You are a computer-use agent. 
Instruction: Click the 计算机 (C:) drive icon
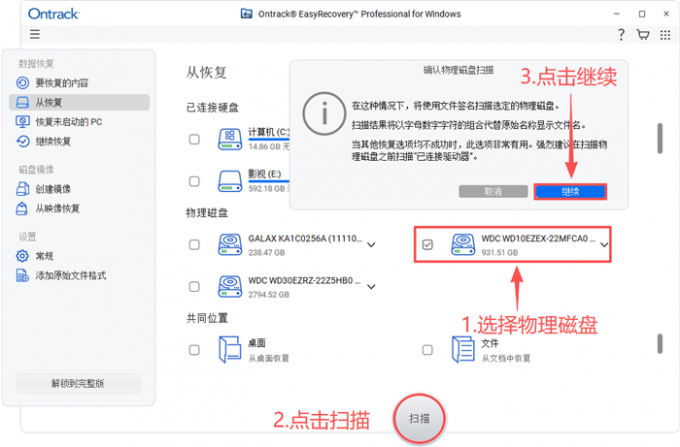[230, 140]
